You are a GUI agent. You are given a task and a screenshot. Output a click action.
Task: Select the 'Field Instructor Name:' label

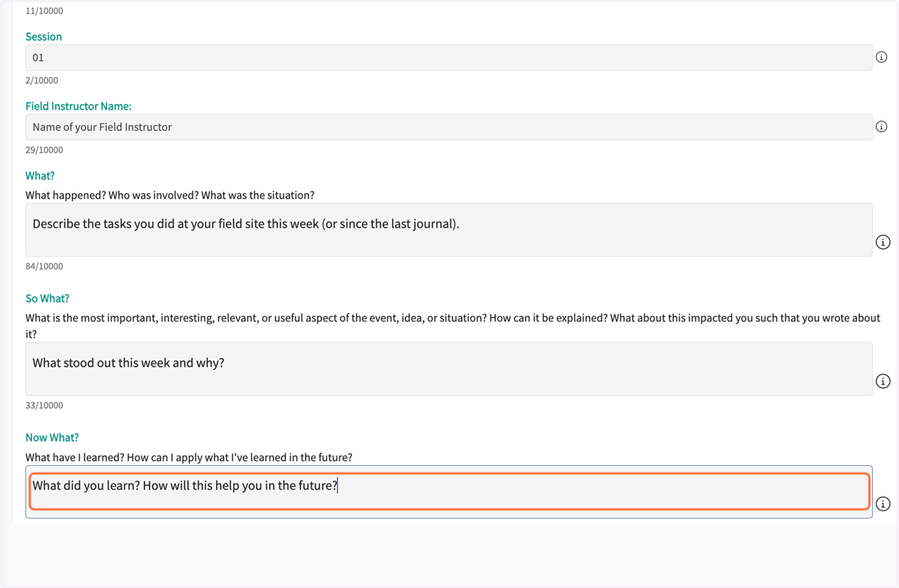click(79, 106)
